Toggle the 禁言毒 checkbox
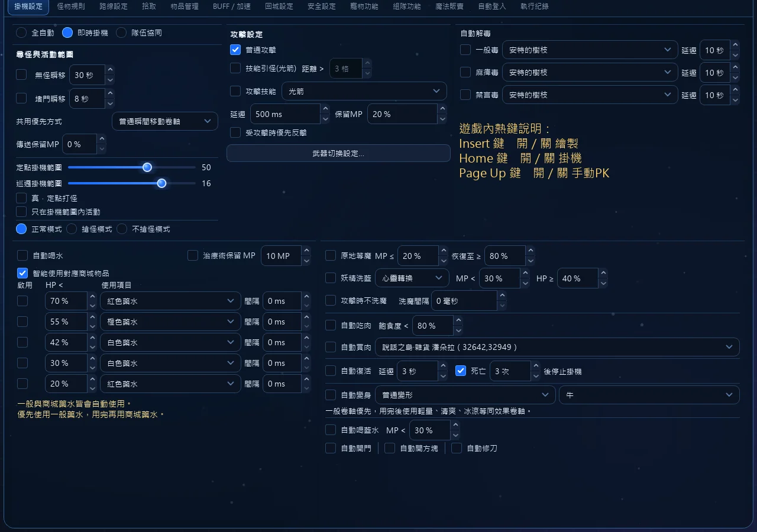Viewport: 757px width, 532px height. pos(465,95)
